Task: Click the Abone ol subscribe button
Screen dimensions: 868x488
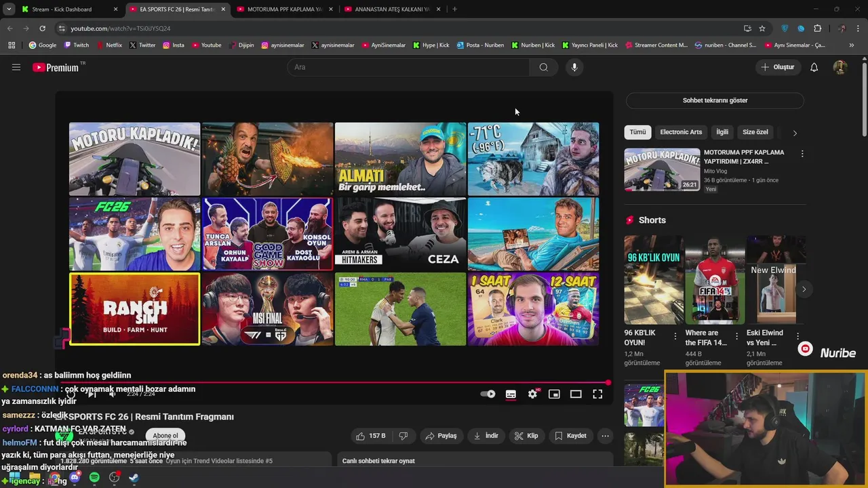Action: click(165, 436)
